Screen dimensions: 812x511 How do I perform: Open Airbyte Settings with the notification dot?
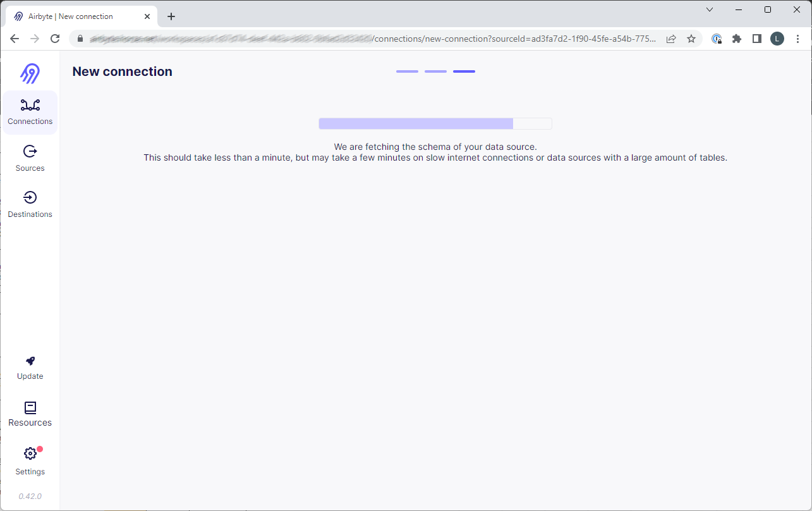tap(30, 460)
